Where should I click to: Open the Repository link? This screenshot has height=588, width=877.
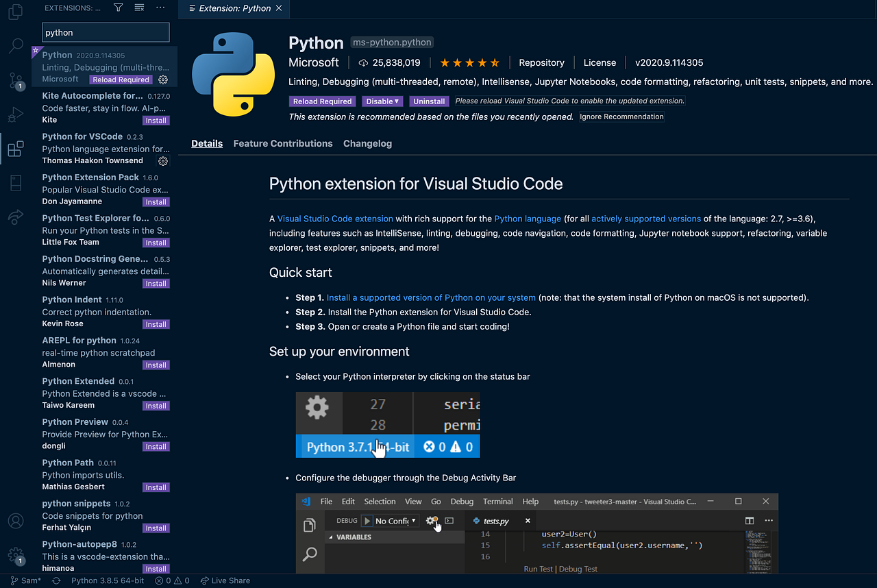click(x=541, y=63)
